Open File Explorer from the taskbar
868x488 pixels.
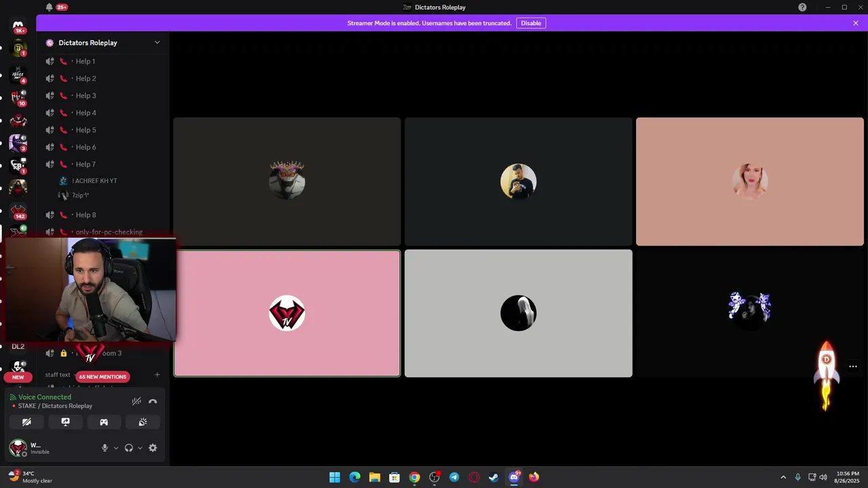374,477
